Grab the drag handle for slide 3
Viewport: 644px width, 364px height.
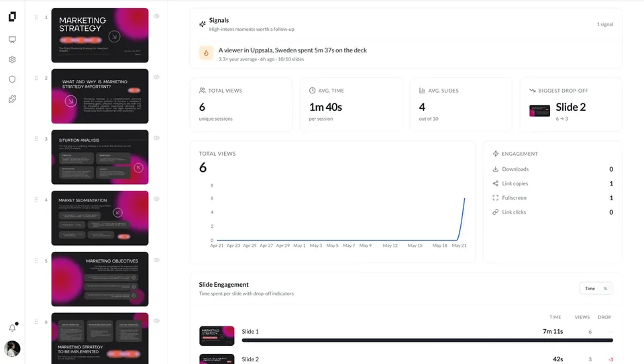[x=36, y=138]
